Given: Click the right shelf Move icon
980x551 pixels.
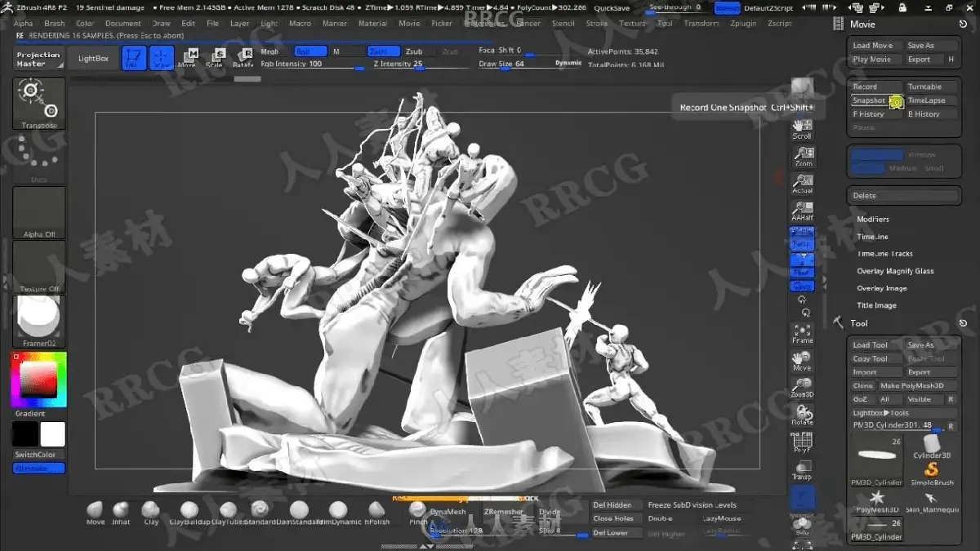Looking at the screenshot, I should tap(802, 360).
